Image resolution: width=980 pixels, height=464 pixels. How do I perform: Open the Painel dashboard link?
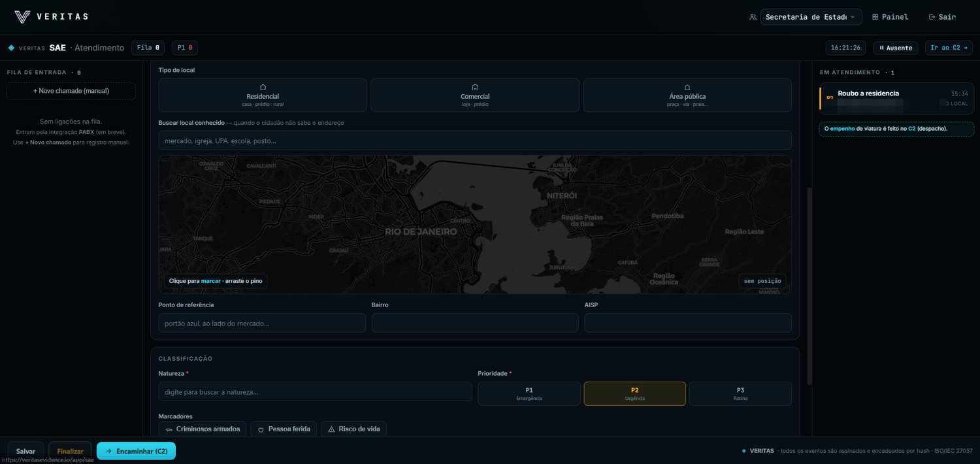(890, 17)
